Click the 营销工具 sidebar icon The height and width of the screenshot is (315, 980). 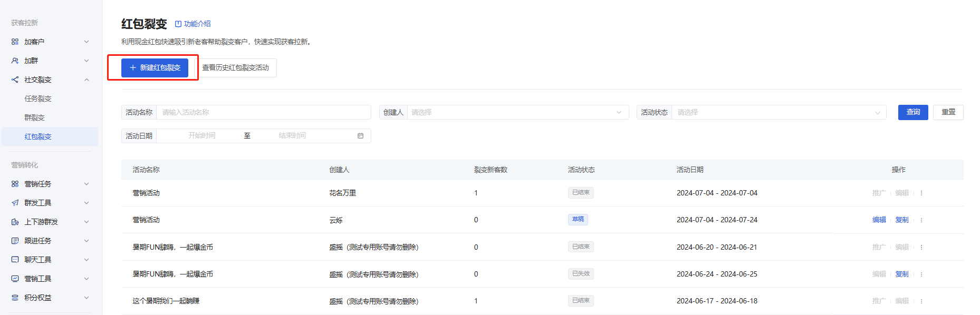(x=15, y=279)
